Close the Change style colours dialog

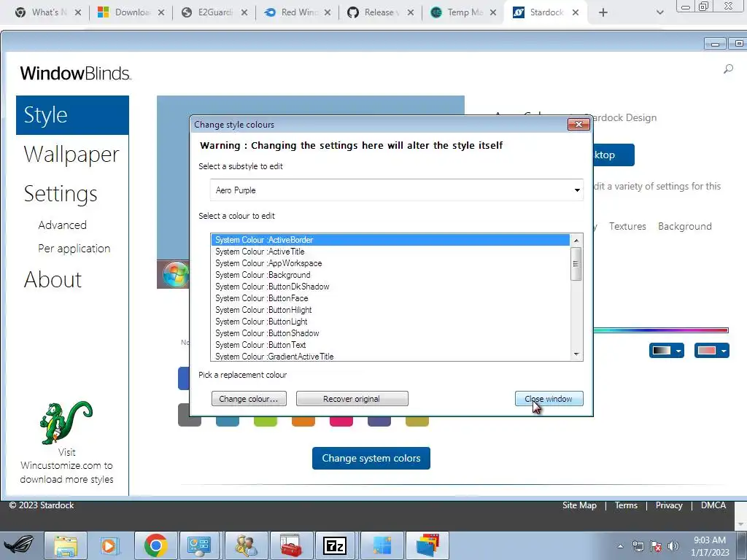coord(578,124)
